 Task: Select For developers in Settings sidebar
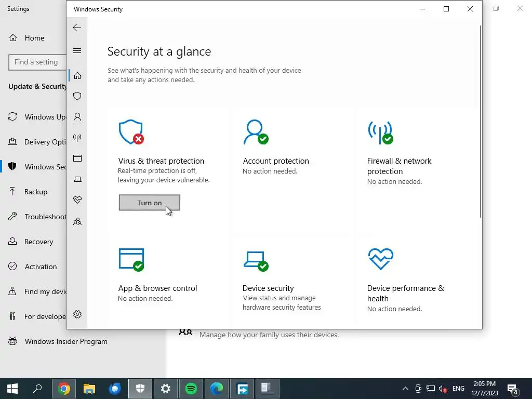tap(33, 316)
